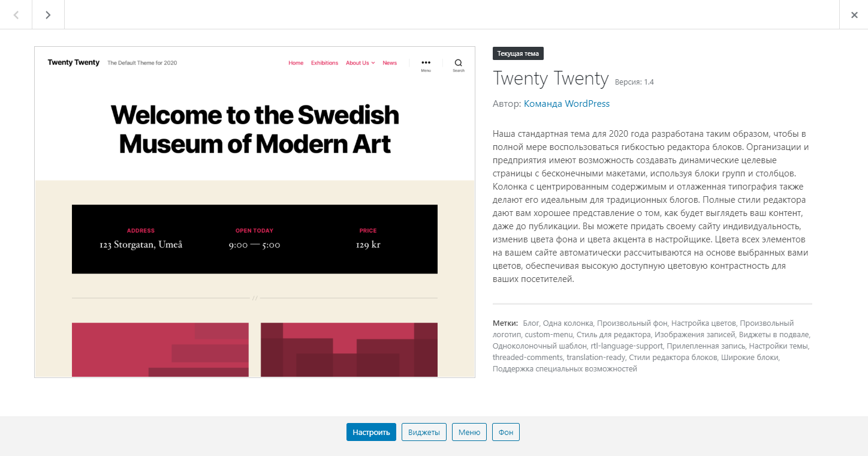Viewport: 868px width, 456px height.
Task: Click the Текущая тема badge
Action: pos(518,53)
